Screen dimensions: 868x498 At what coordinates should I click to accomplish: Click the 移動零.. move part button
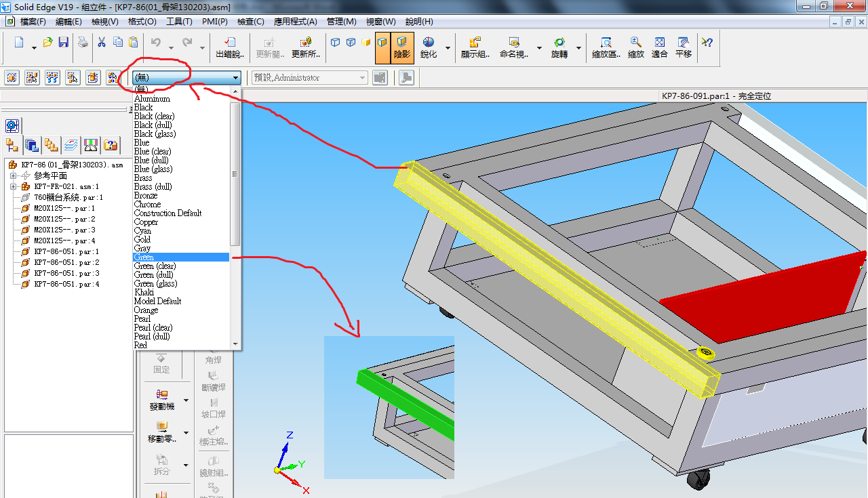point(162,432)
